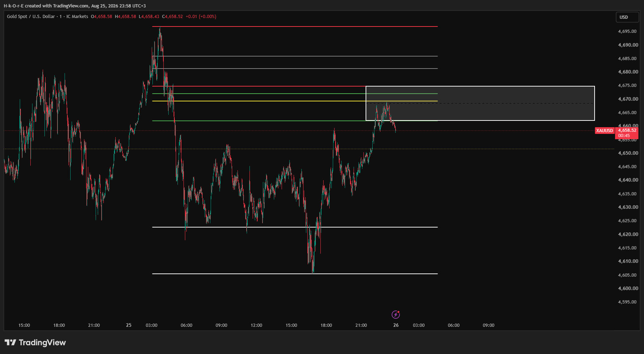Click the low value L4,658.43
The image size is (644, 354).
pyautogui.click(x=149, y=17)
